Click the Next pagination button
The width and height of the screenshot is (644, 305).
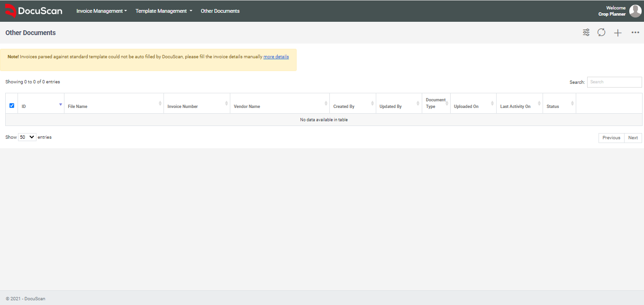(633, 138)
